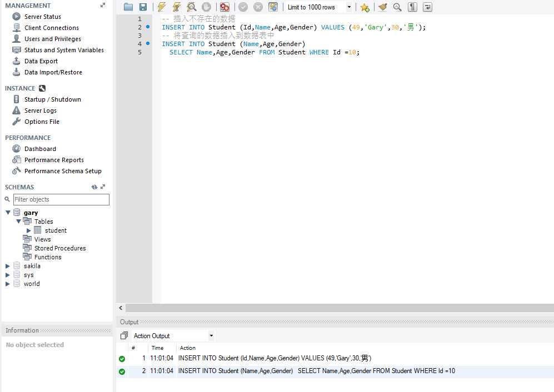Open Server Status
This screenshot has height=392, width=554.
[x=42, y=17]
